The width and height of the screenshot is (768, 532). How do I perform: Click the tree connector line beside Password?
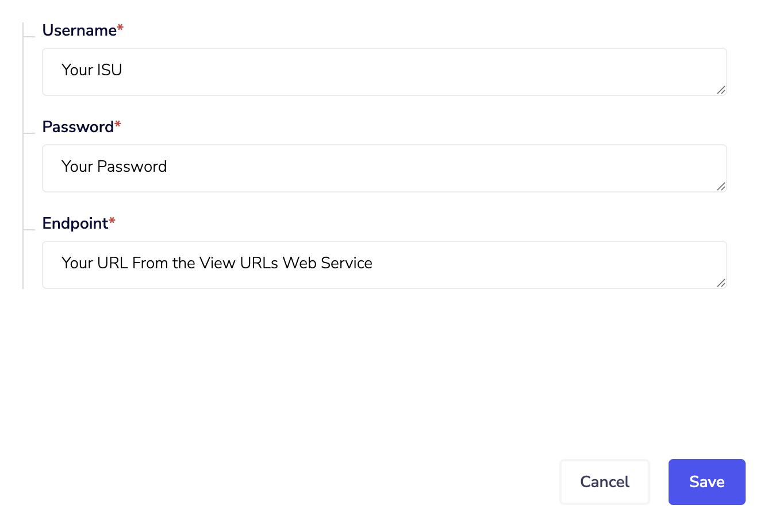tap(29, 133)
